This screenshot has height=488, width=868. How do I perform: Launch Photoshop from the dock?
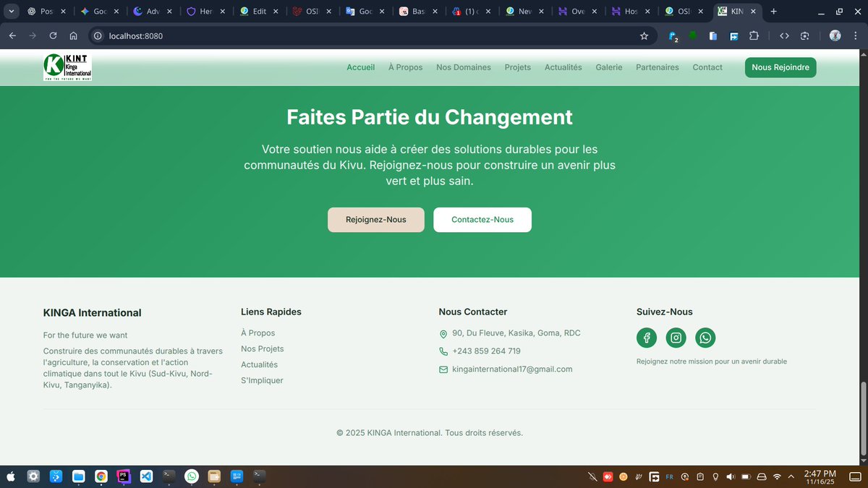click(123, 476)
